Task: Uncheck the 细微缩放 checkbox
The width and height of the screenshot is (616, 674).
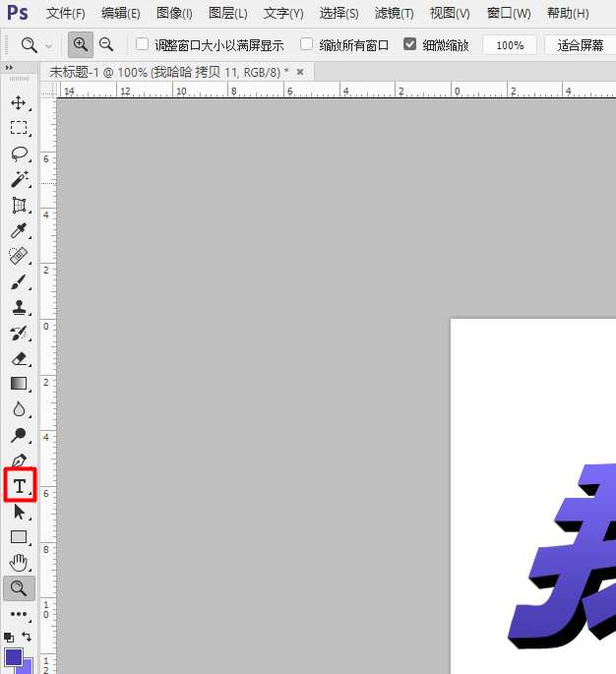Action: (x=410, y=45)
